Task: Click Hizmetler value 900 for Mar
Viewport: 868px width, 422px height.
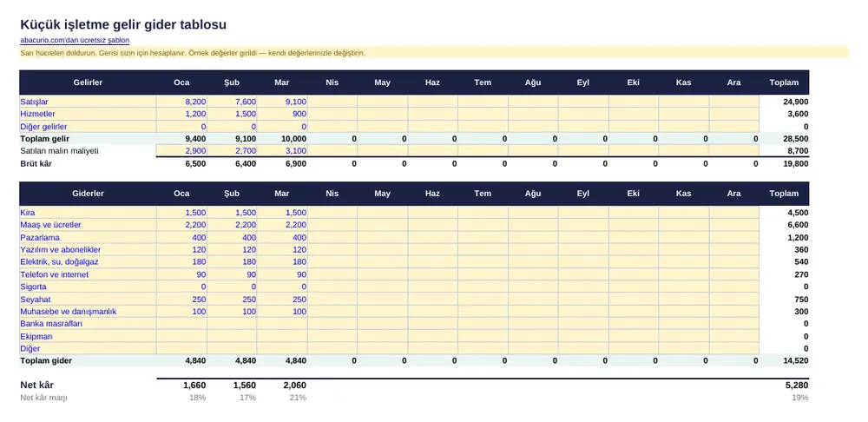Action: (299, 114)
